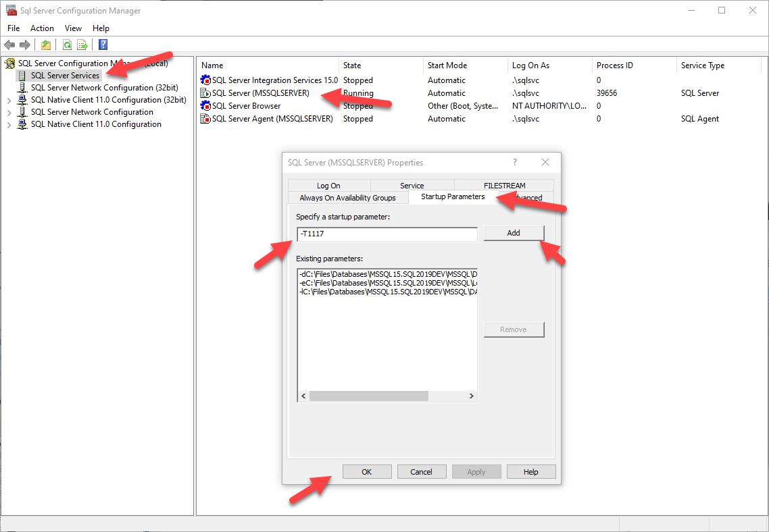This screenshot has width=769, height=532.
Task: Click the Forward arrow toolbar icon
Action: point(24,45)
